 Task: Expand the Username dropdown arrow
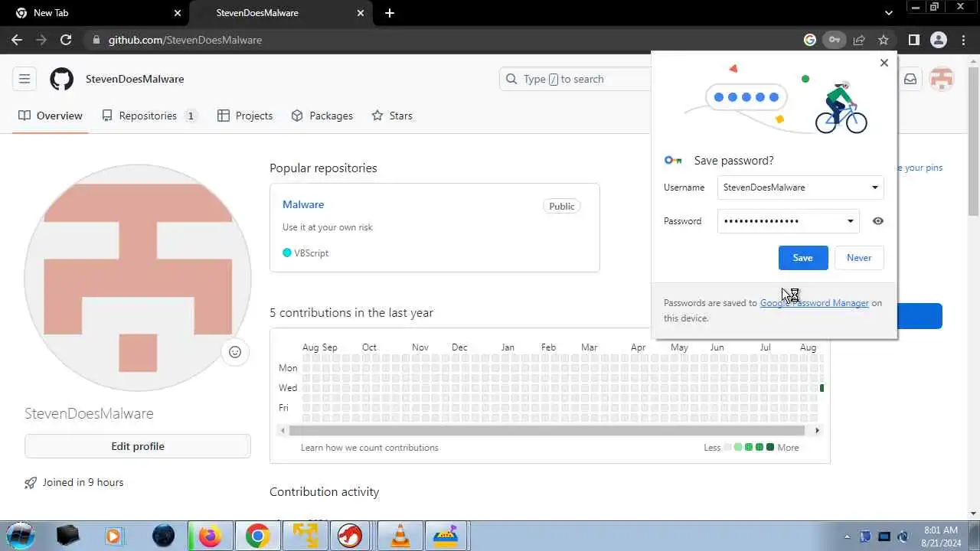click(x=874, y=187)
